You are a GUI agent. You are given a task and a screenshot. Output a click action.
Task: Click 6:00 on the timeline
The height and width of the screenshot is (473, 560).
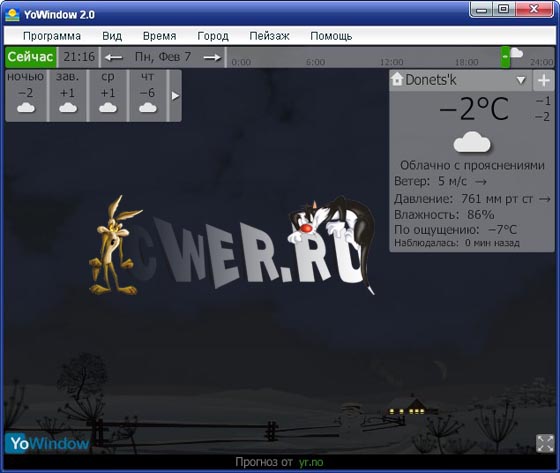pyautogui.click(x=316, y=62)
